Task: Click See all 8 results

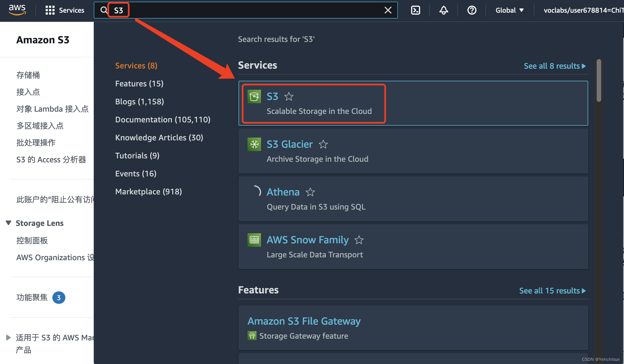Action: point(555,66)
